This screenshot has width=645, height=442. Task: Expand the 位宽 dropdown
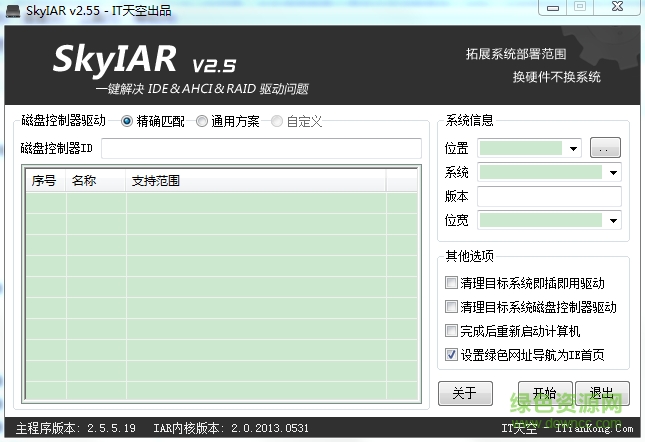(x=613, y=220)
